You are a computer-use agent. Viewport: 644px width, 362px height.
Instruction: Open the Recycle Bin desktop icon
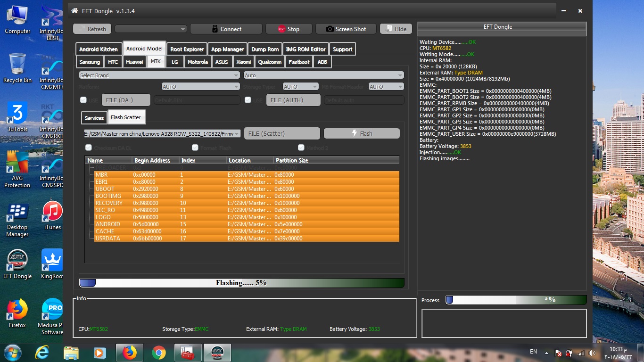pos(17,68)
